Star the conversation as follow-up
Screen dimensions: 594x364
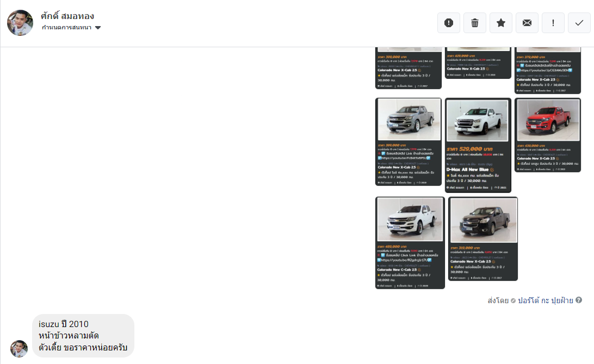(501, 23)
